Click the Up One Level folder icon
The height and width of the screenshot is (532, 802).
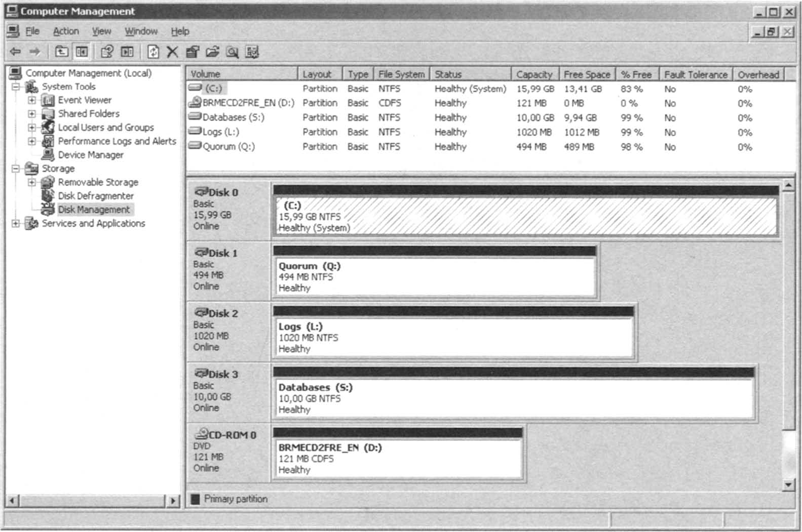[61, 52]
